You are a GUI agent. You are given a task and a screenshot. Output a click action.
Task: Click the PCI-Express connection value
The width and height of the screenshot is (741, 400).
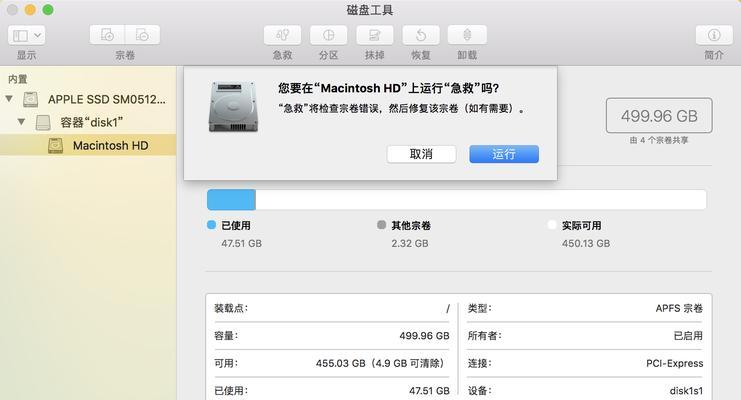674,363
